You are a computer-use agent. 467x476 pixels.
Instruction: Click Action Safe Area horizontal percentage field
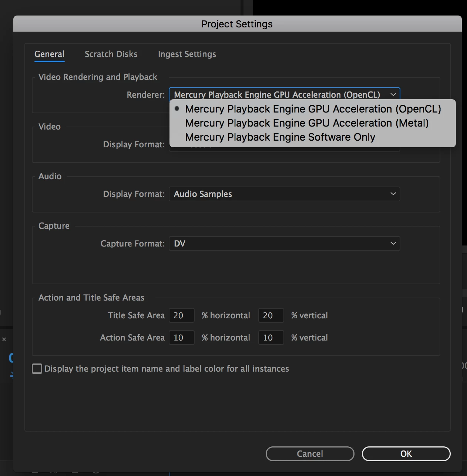[182, 338]
